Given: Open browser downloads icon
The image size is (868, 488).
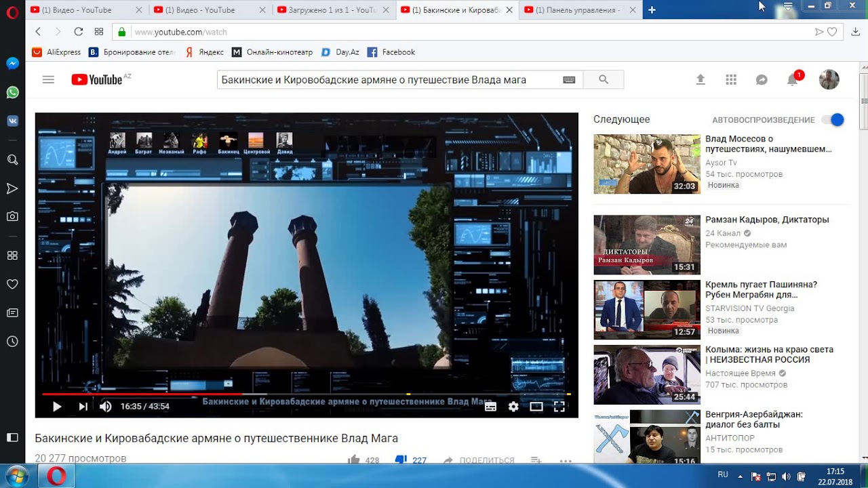Looking at the screenshot, I should coord(855,32).
